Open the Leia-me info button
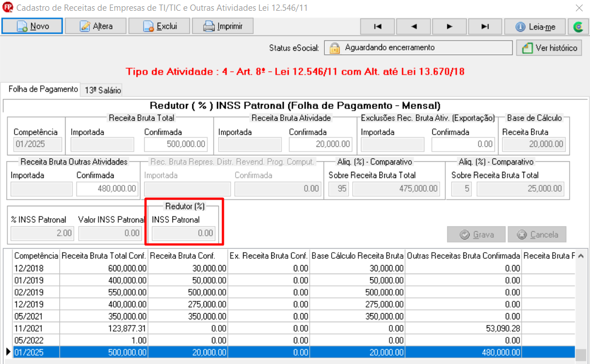Viewport: 590px width, 364px height. [x=535, y=27]
